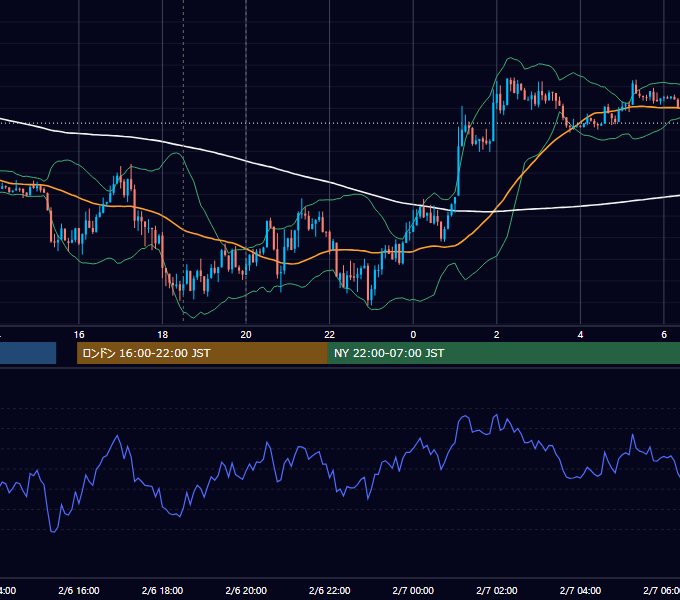Click the 2/7 02:00 date label
The height and width of the screenshot is (600, 680).
497,590
